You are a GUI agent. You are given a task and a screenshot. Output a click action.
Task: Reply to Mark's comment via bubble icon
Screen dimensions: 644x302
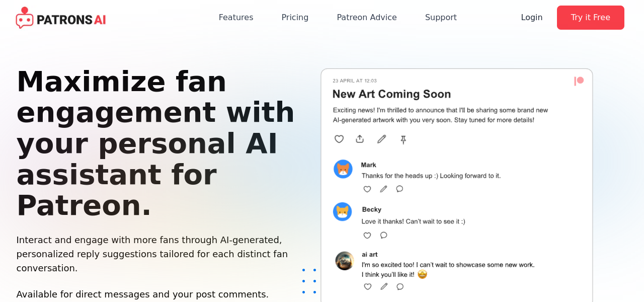coord(399,189)
